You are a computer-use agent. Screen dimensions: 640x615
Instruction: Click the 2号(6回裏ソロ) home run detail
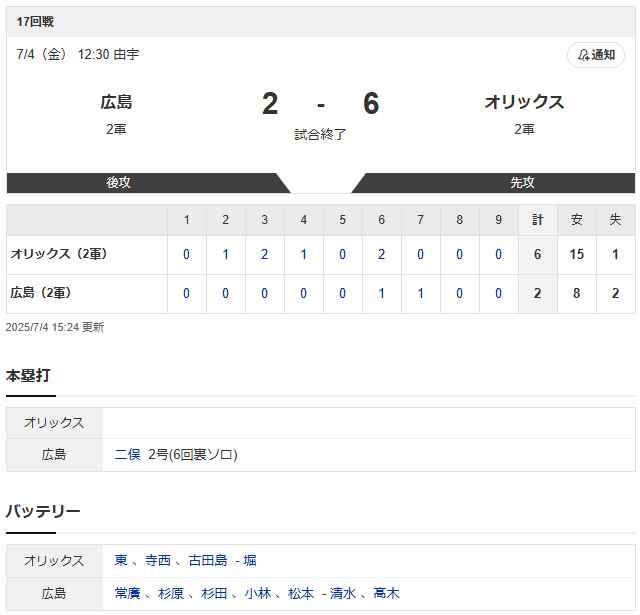[x=193, y=454]
